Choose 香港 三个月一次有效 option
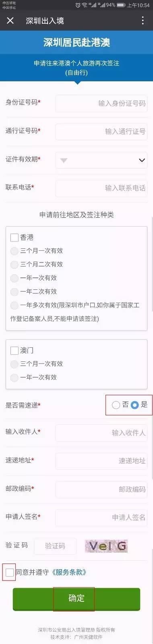Viewport: 153px width, 644px height. 14,251
